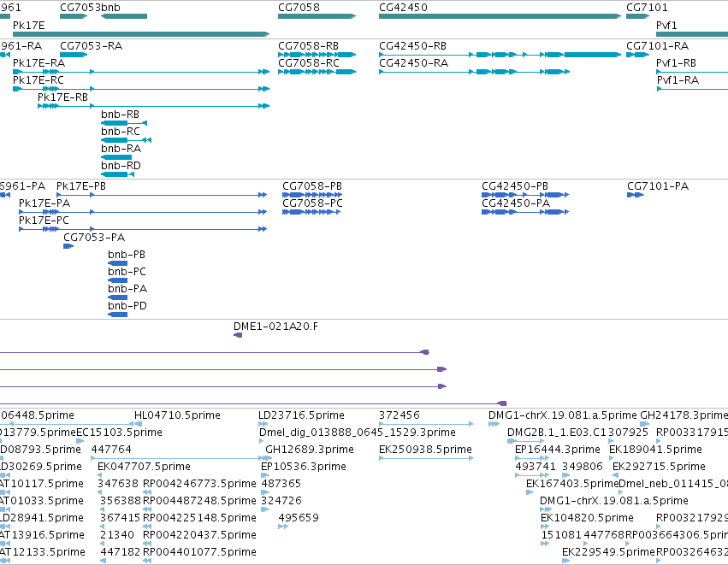Select the HL04710.5prime EST label
The height and width of the screenshot is (565, 728).
tap(177, 415)
